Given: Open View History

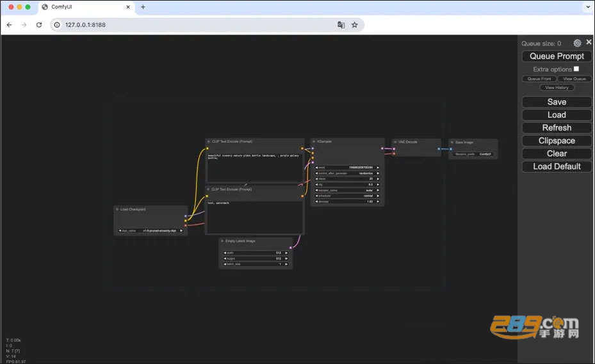Looking at the screenshot, I should 557,88.
